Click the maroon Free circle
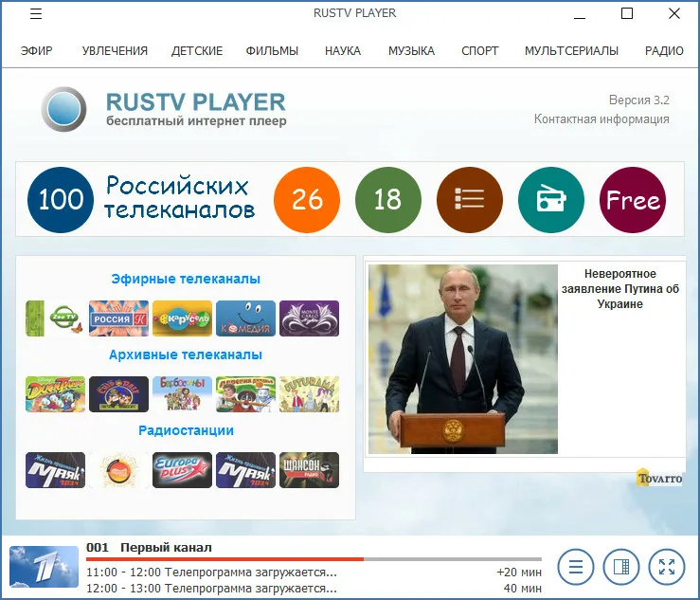Screen dimensions: 700x600 point(633,200)
